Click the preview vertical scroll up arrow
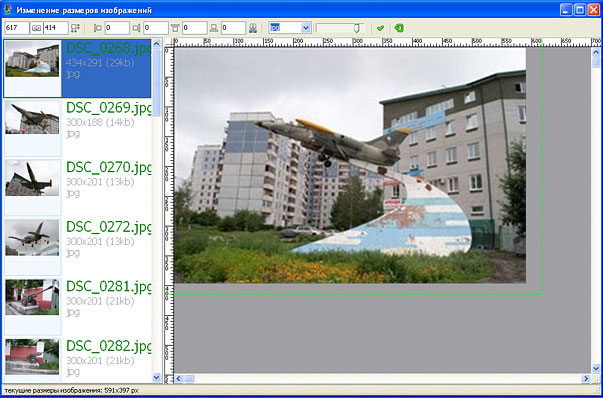This screenshot has height=398, width=603. click(596, 52)
